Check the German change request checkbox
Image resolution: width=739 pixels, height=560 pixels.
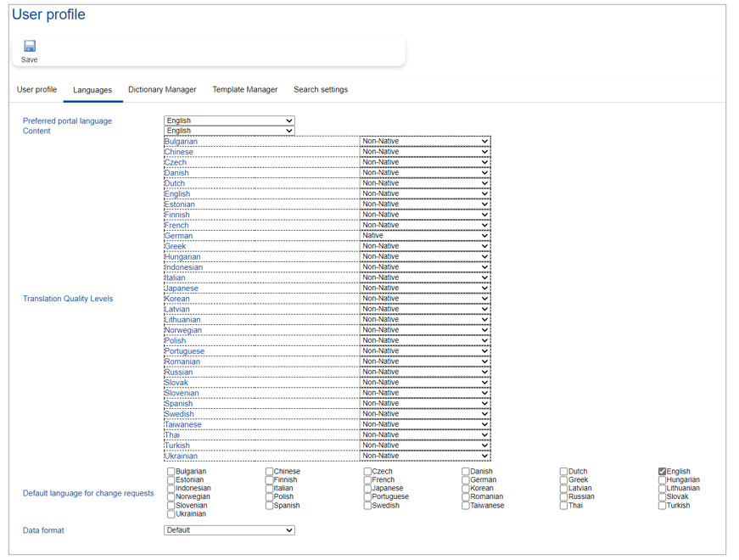click(x=466, y=480)
